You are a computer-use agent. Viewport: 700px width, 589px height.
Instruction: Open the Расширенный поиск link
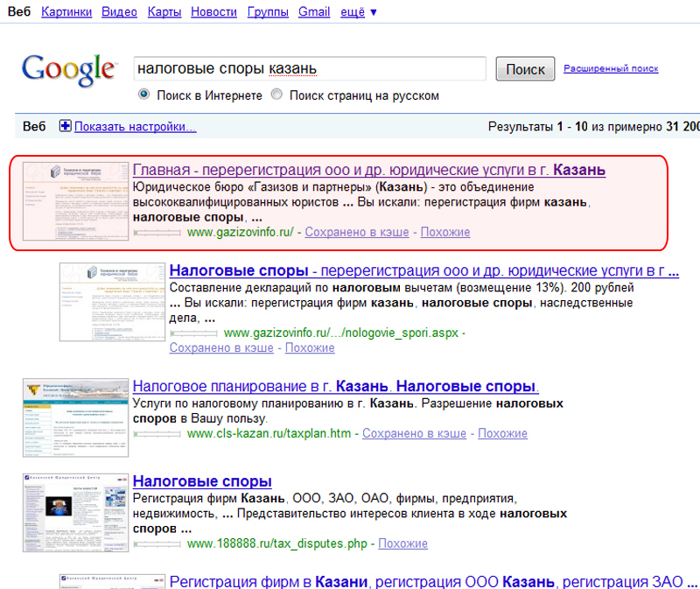[611, 68]
